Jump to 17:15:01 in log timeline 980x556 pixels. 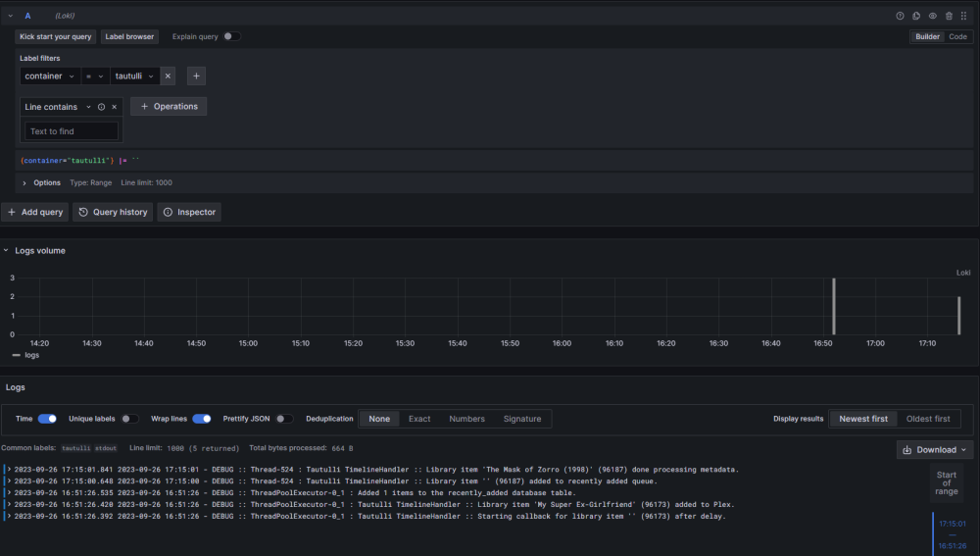[x=952, y=524]
